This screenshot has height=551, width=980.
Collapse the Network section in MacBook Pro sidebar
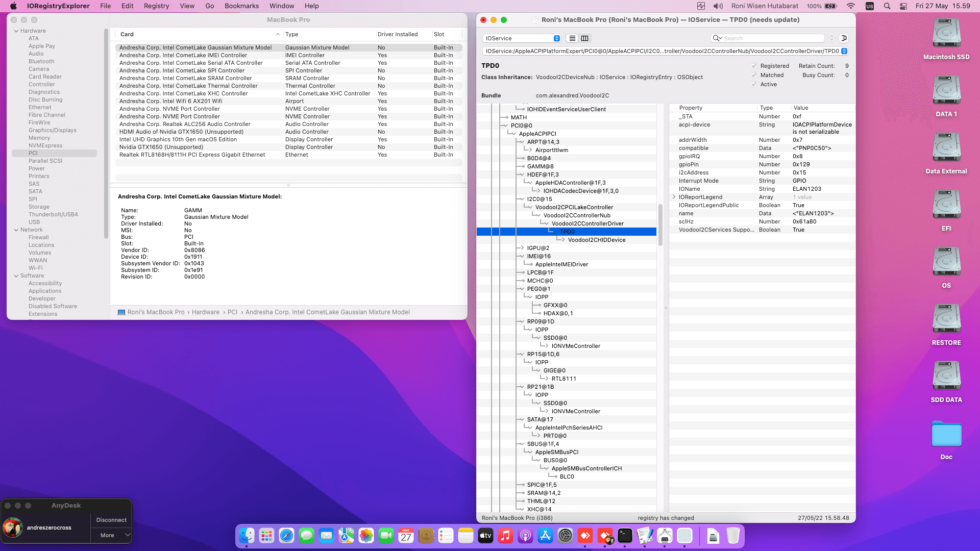(16, 230)
